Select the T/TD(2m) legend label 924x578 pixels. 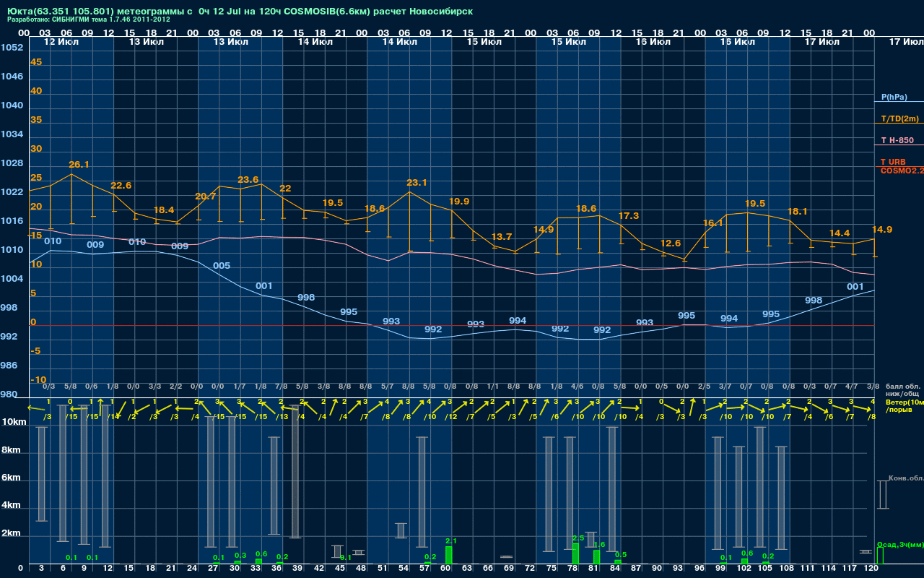pyautogui.click(x=899, y=118)
